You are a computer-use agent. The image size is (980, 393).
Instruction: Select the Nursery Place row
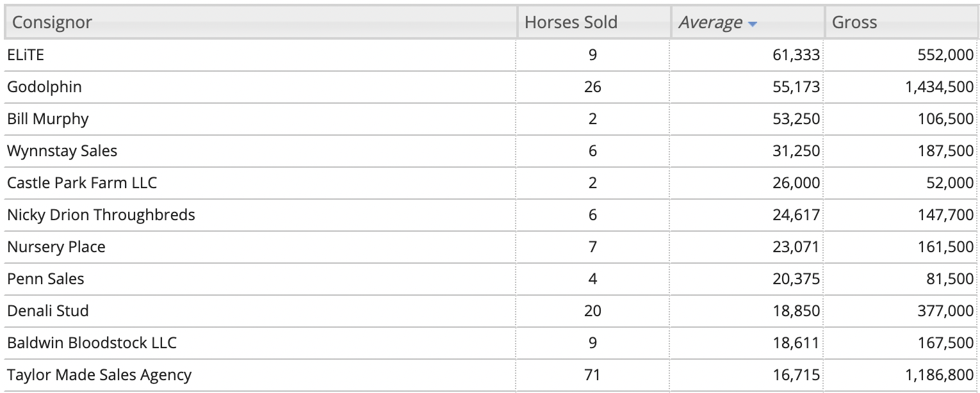pyautogui.click(x=491, y=247)
